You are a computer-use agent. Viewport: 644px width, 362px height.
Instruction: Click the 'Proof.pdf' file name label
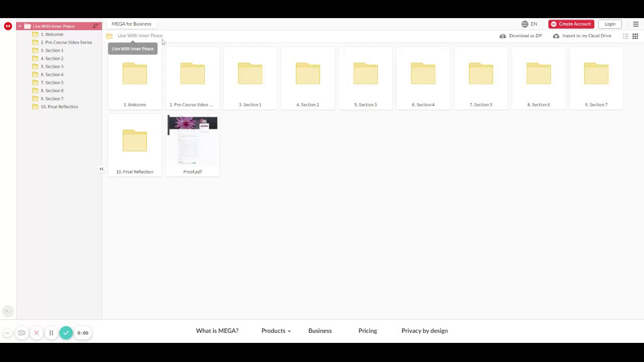(193, 172)
